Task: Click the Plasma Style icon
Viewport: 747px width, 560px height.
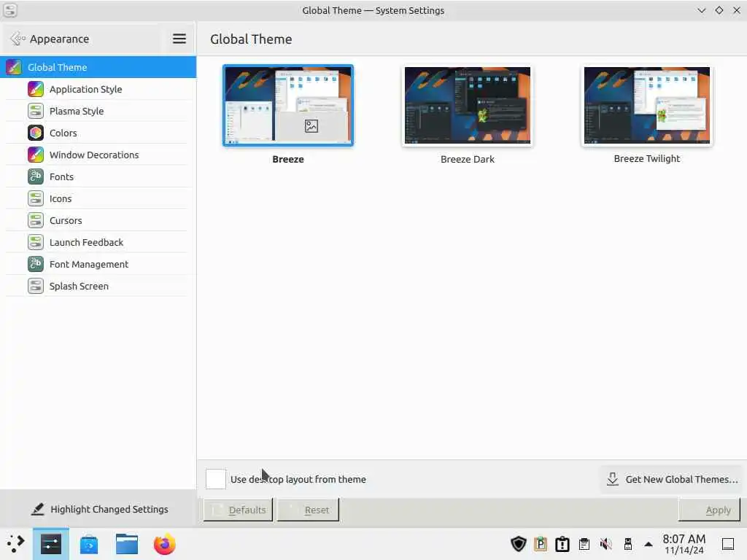Action: click(36, 111)
